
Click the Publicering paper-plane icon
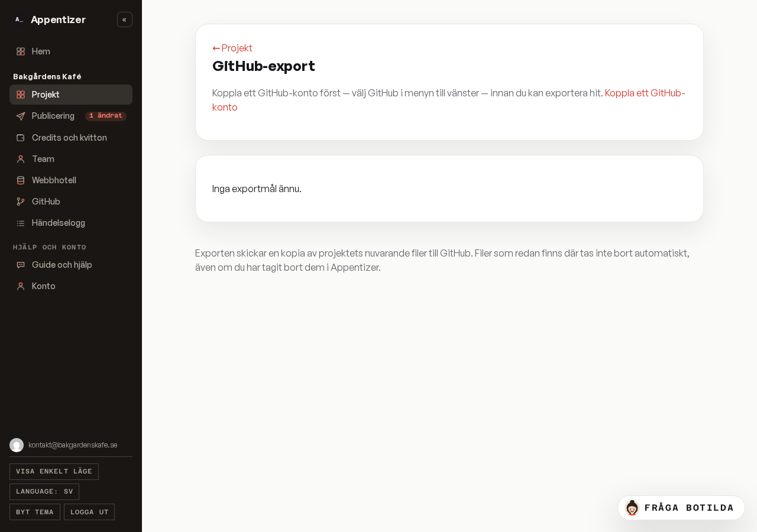click(x=21, y=116)
